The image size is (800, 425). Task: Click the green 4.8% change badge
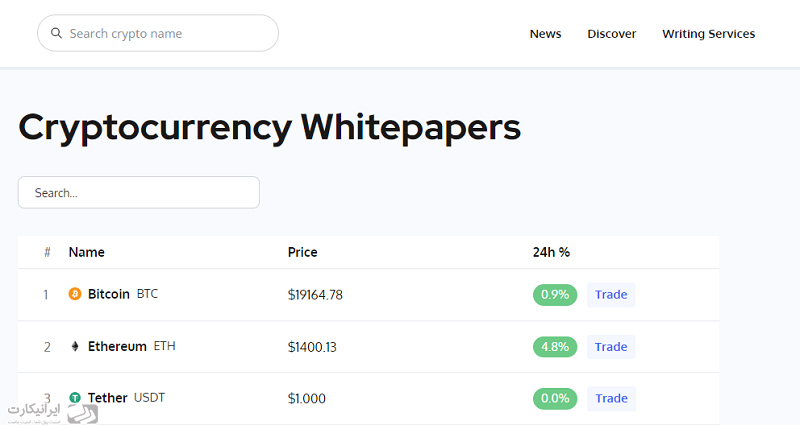tap(555, 347)
